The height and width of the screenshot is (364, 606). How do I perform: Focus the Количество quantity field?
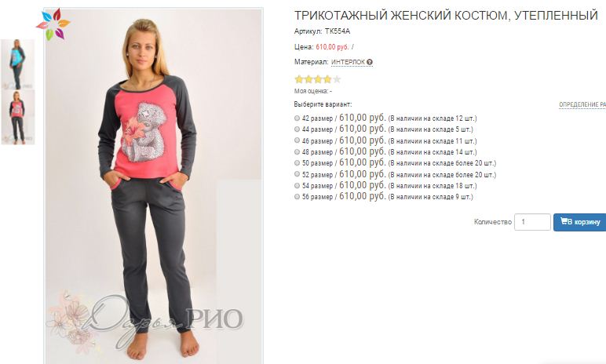tap(532, 222)
